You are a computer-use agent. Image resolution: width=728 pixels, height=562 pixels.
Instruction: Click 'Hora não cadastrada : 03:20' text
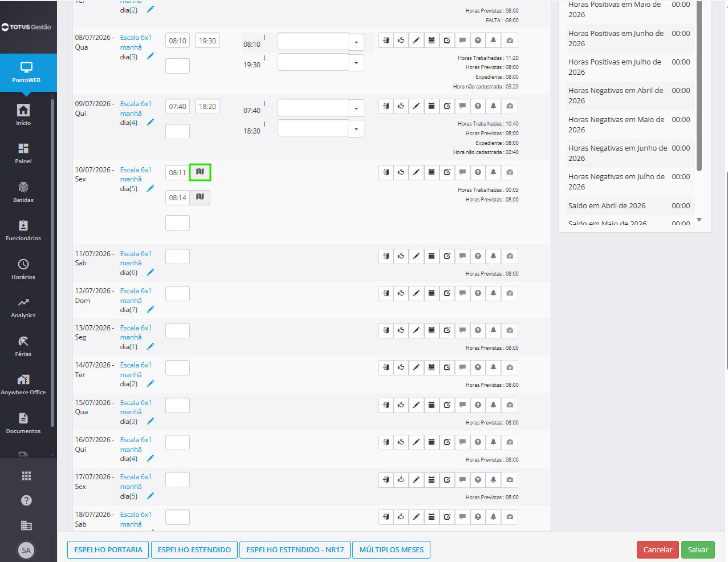[x=486, y=87]
